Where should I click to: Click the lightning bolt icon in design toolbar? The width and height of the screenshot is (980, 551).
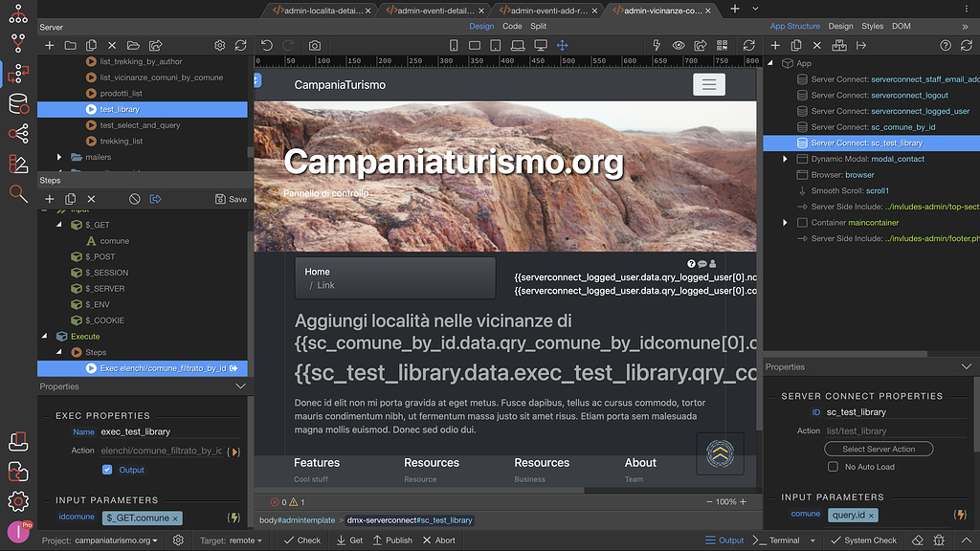[x=656, y=46]
